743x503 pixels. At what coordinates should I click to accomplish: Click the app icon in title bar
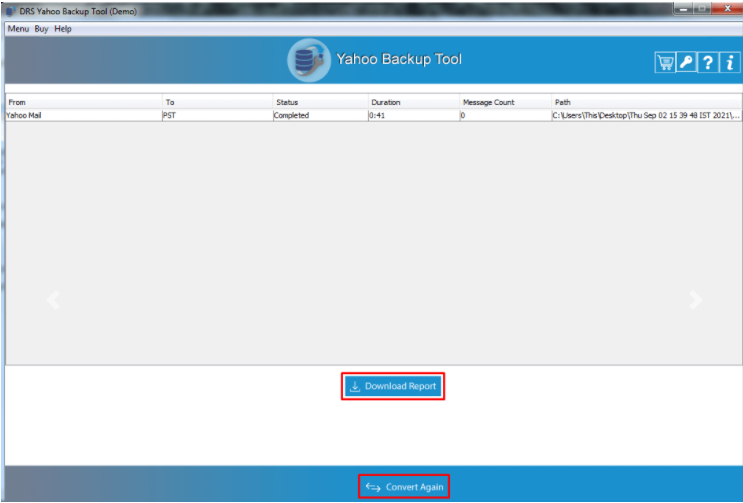[10, 11]
